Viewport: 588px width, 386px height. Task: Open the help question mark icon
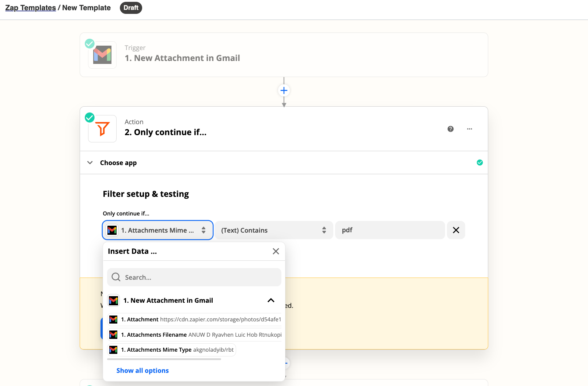point(451,129)
